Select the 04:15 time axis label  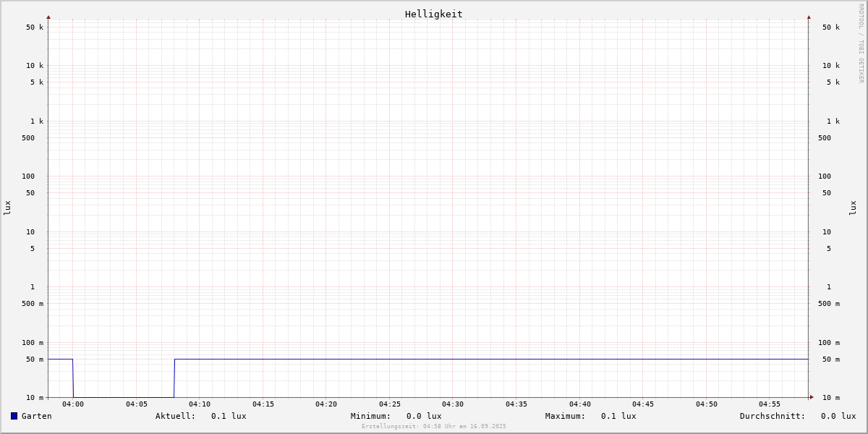click(263, 404)
